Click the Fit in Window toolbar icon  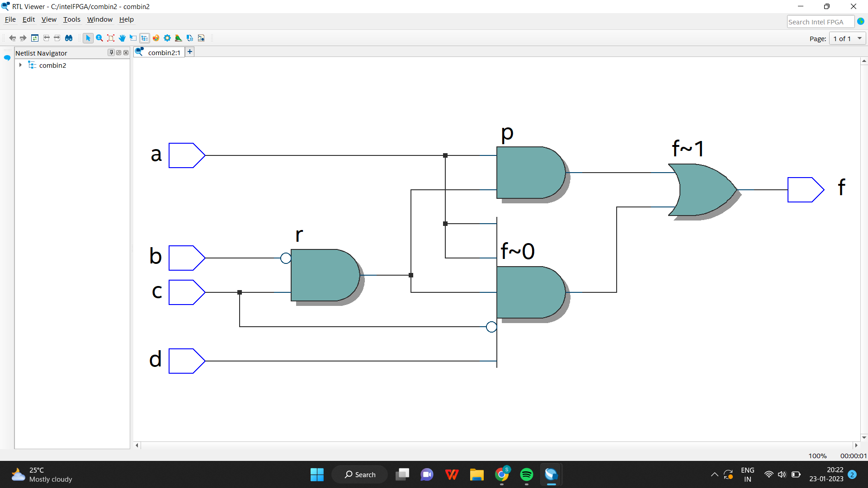pyautogui.click(x=111, y=38)
